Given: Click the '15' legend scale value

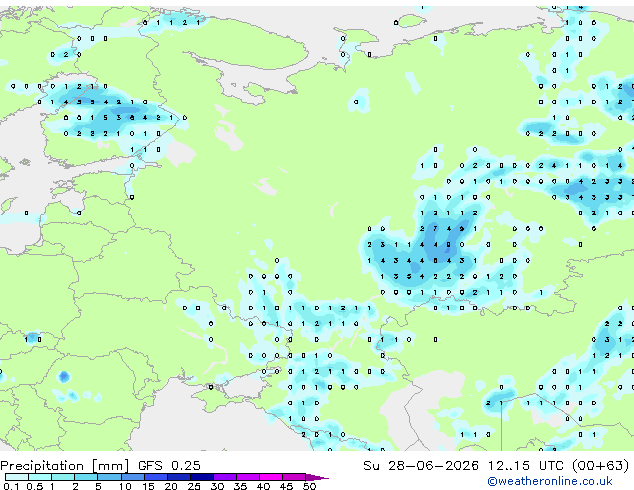Looking at the screenshot, I should click(x=148, y=486).
